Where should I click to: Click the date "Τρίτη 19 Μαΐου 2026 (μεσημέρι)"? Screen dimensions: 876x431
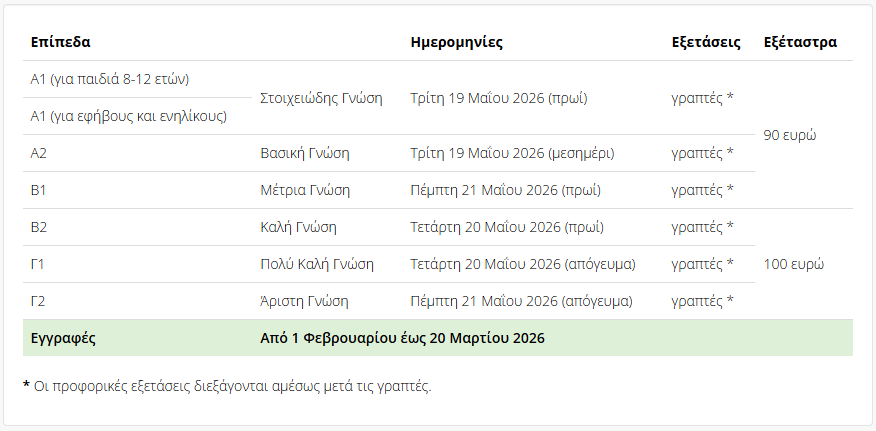point(512,153)
